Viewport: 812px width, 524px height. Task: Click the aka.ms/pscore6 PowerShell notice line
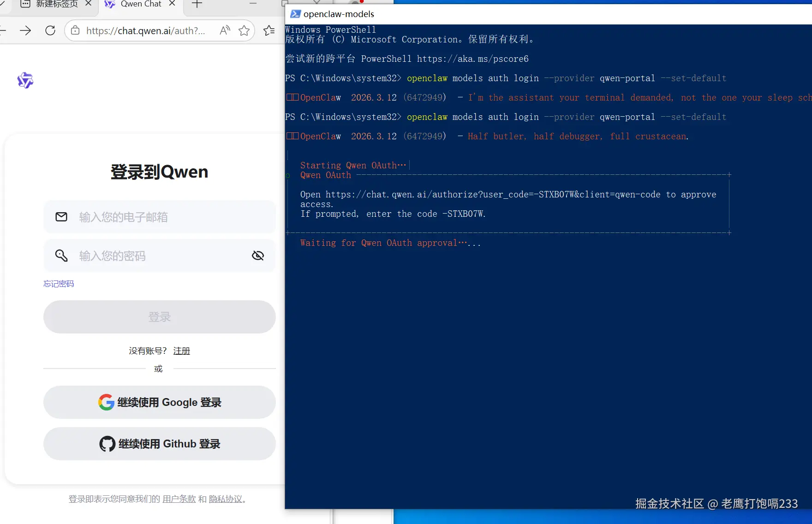407,59
